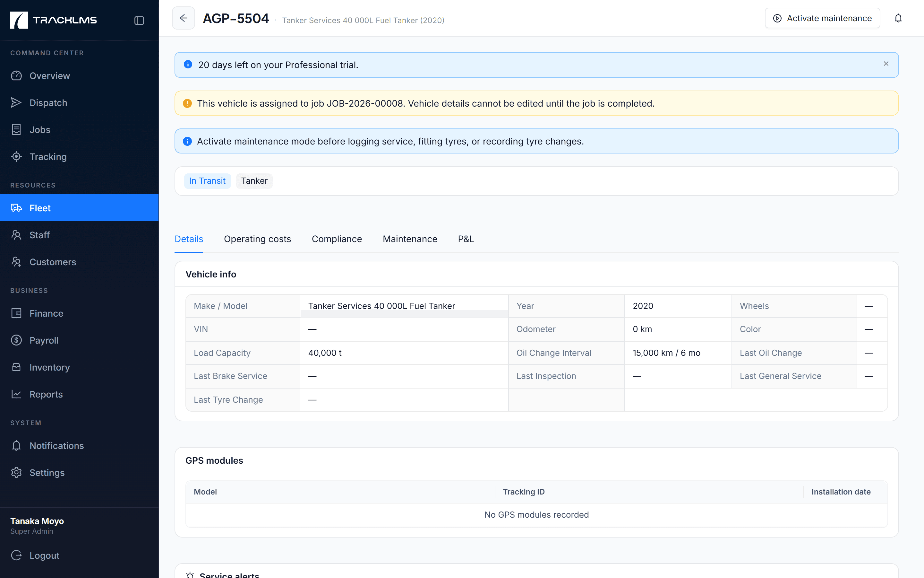
Task: Open the Jobs document icon
Action: (16, 130)
